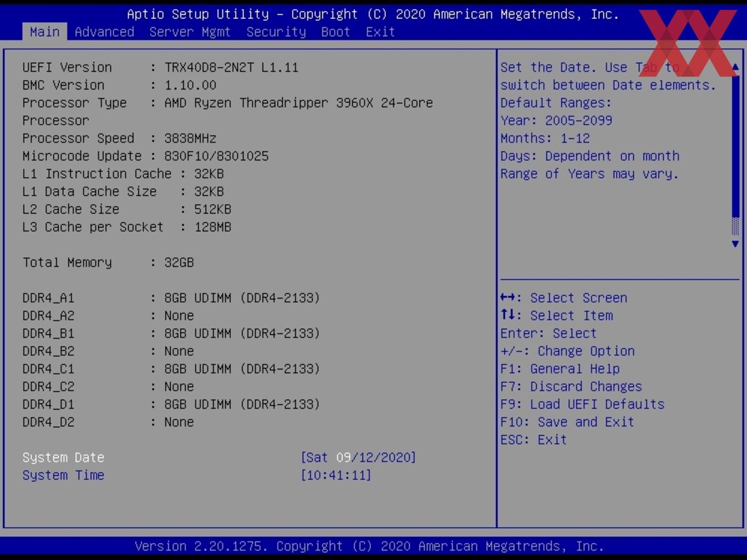Open the Server Mgmt tab
The height and width of the screenshot is (560, 747).
tap(189, 32)
